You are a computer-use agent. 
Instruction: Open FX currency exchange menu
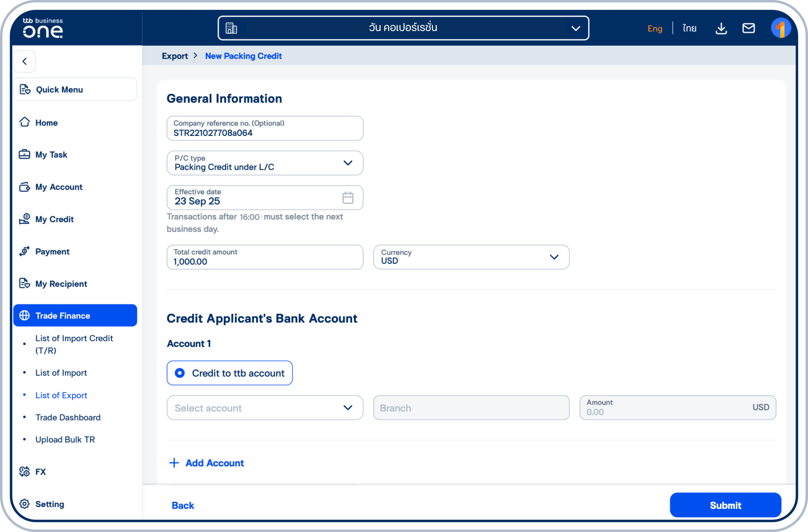(40, 472)
